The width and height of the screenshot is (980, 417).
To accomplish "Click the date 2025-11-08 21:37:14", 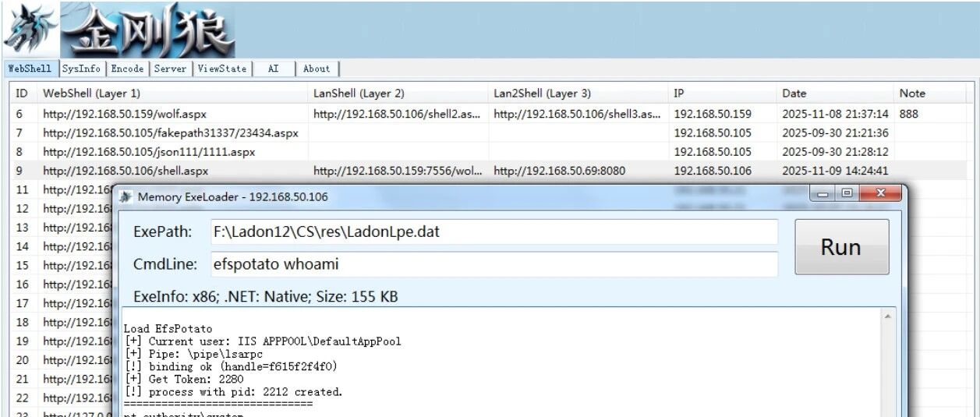I will [835, 114].
